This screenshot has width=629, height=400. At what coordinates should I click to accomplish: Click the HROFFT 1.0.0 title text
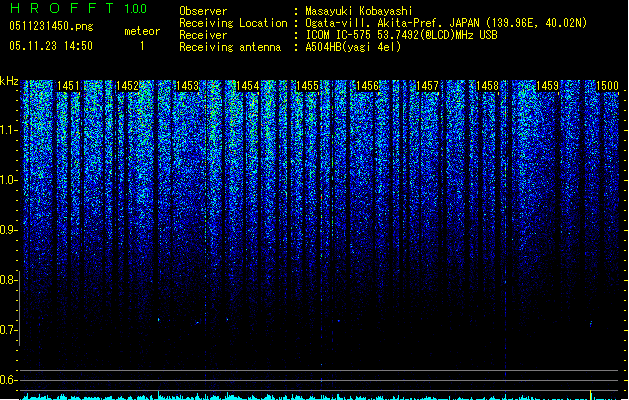tap(78, 8)
